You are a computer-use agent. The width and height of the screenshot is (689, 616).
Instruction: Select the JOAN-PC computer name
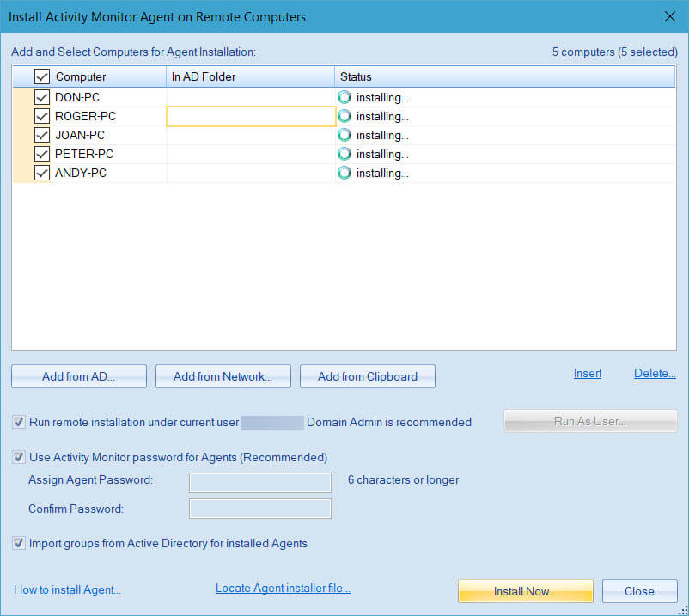[80, 135]
